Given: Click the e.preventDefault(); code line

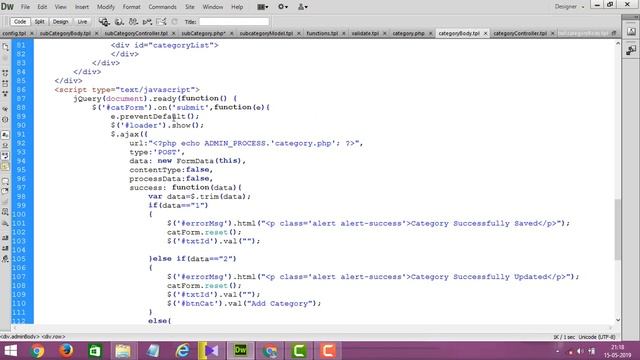Looking at the screenshot, I should pos(155,116).
